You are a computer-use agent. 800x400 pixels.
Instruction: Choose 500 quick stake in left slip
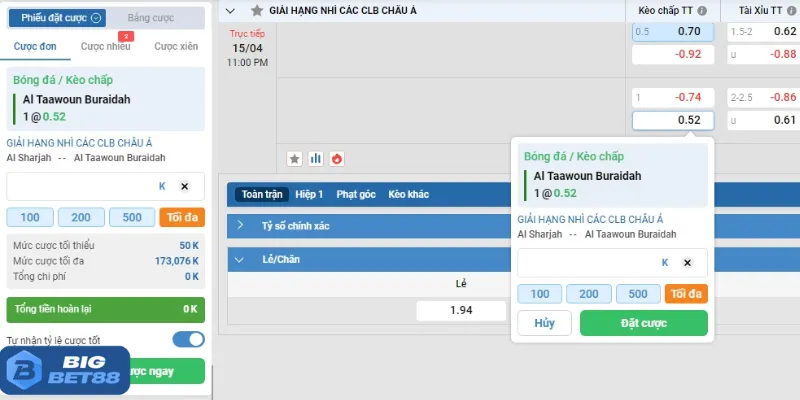point(132,217)
